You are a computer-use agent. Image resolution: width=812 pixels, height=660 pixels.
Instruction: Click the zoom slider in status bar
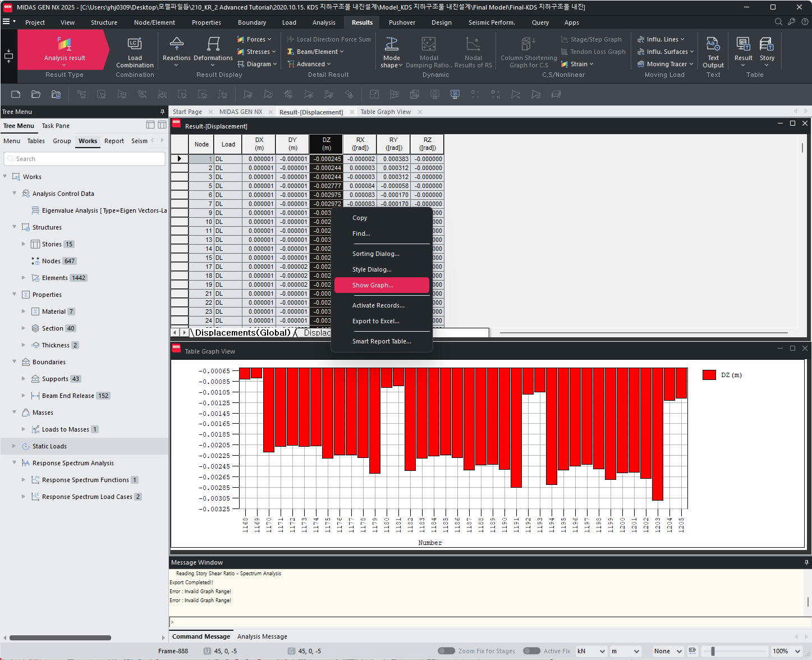tap(713, 651)
